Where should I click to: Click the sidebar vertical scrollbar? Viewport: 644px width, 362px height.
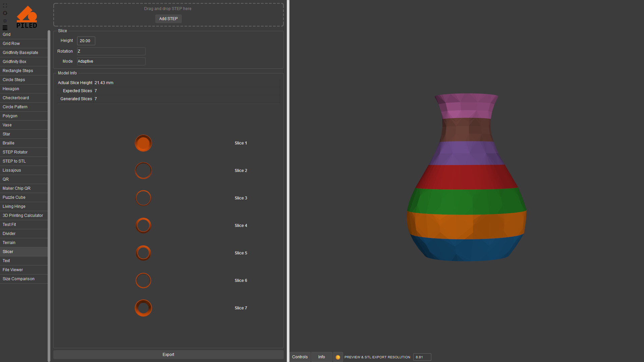(49, 194)
